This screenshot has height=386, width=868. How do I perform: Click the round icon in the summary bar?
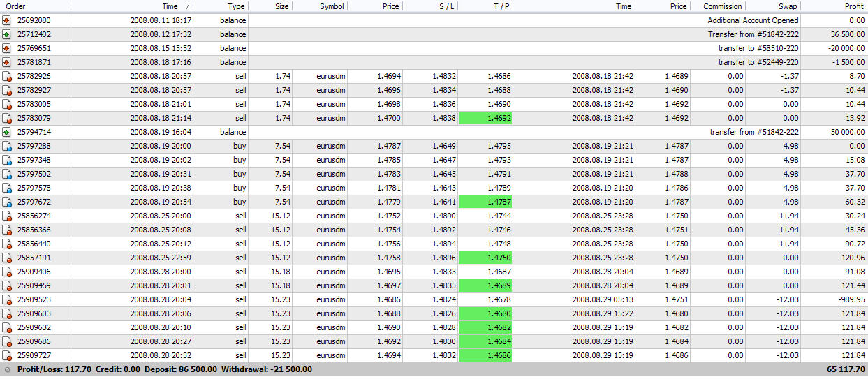point(7,370)
